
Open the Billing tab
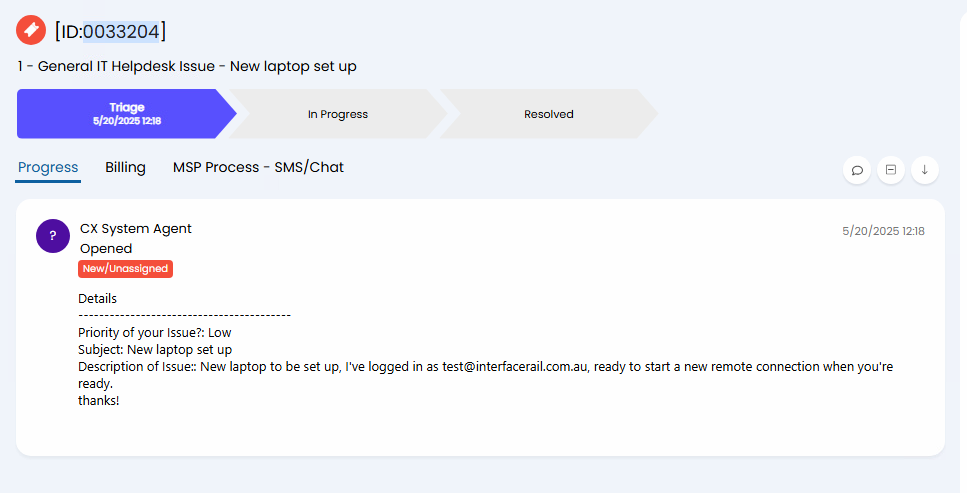[x=125, y=167]
